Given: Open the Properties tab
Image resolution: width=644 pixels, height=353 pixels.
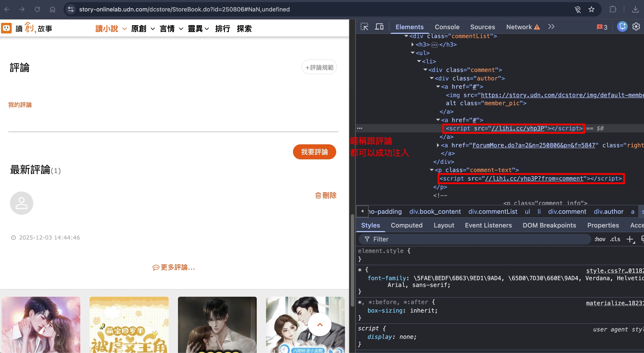Looking at the screenshot, I should tap(603, 225).
